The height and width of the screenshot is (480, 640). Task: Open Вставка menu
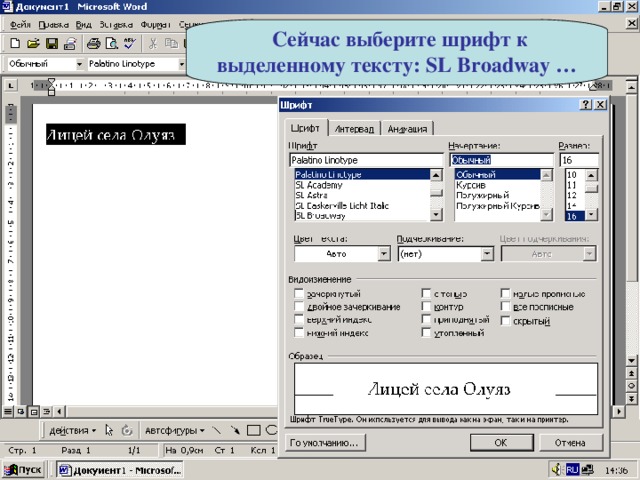pyautogui.click(x=116, y=24)
